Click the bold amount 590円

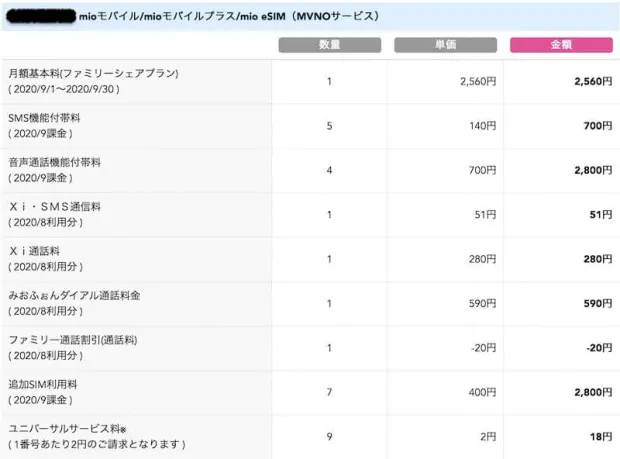click(x=598, y=304)
